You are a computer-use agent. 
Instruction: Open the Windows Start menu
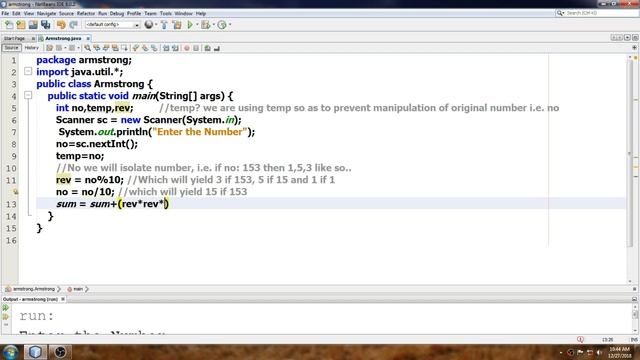[10, 352]
